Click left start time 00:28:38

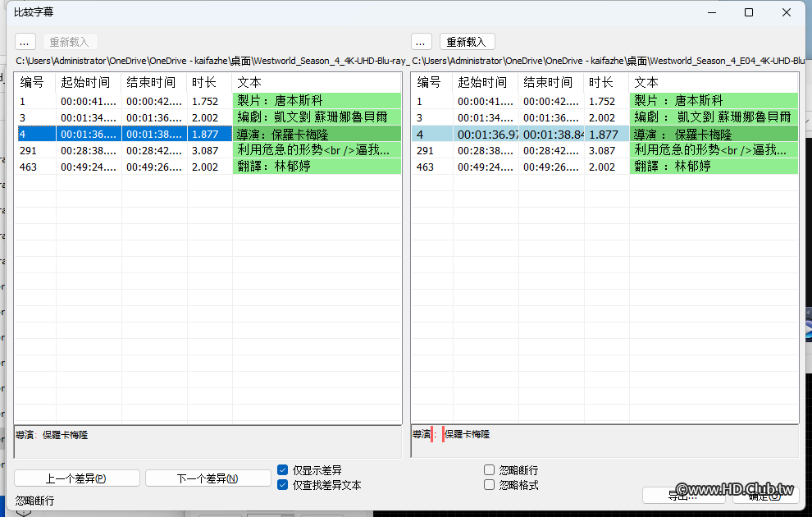pyautogui.click(x=89, y=151)
